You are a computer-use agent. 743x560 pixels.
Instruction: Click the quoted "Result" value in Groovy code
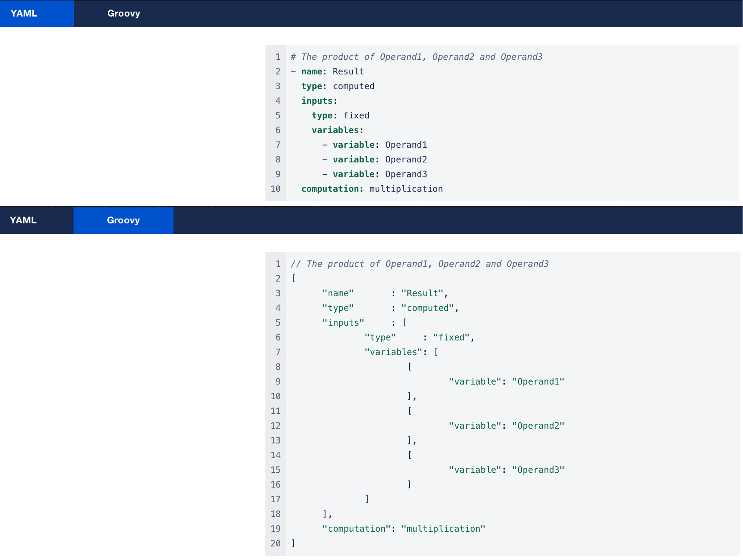tap(422, 293)
